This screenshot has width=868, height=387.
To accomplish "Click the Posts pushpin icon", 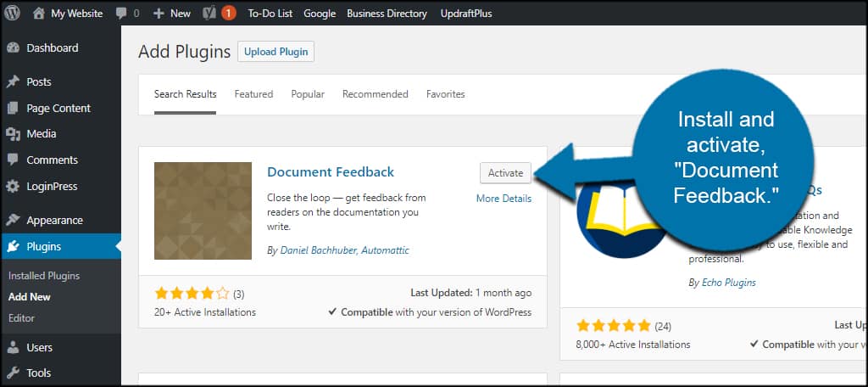I will click(x=14, y=82).
